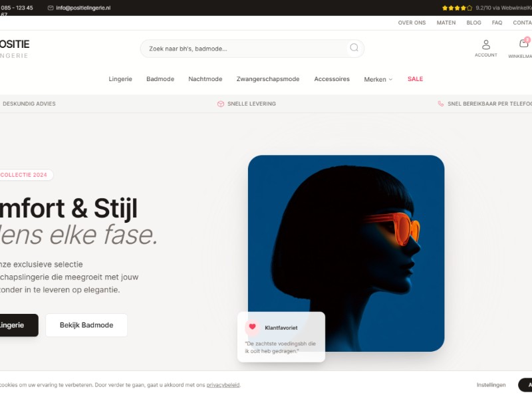
Task: Open the Over Ons link
Action: coord(412,23)
